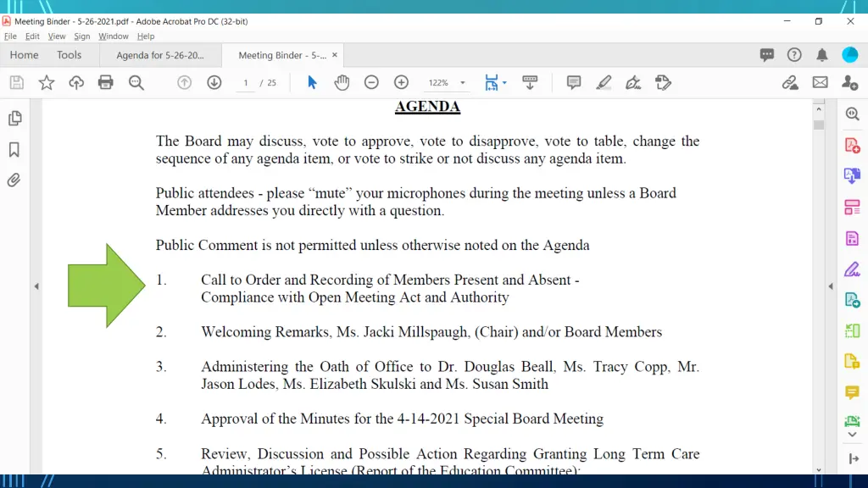Switch to the Home tab

(x=24, y=55)
